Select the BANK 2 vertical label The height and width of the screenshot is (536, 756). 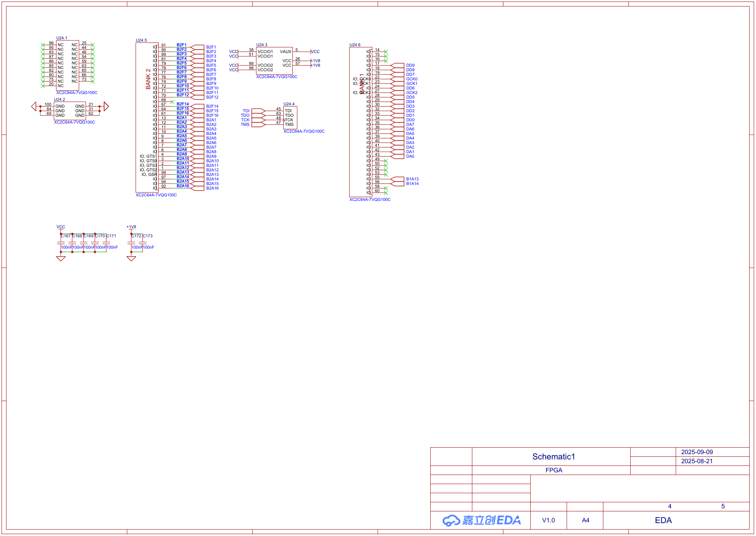[148, 79]
